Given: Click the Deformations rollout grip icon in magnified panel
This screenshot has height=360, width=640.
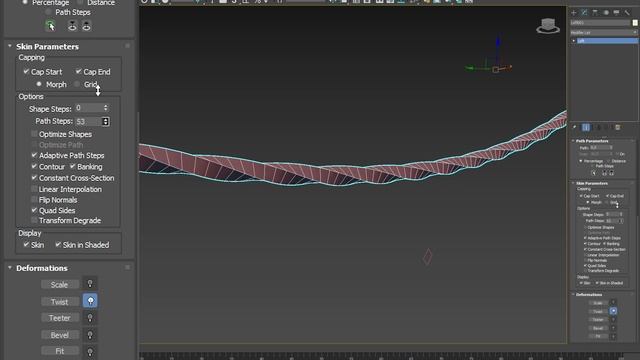Looking at the screenshot, I should (x=127, y=268).
